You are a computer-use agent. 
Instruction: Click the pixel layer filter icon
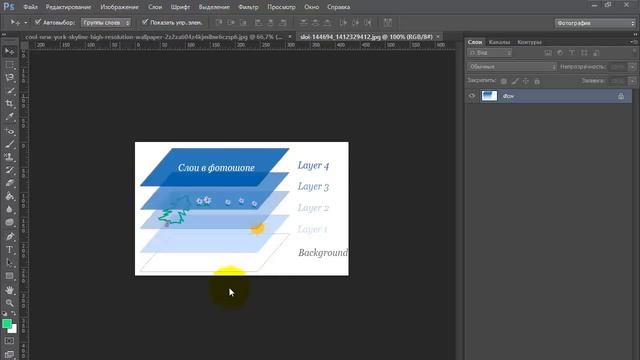click(x=548, y=53)
